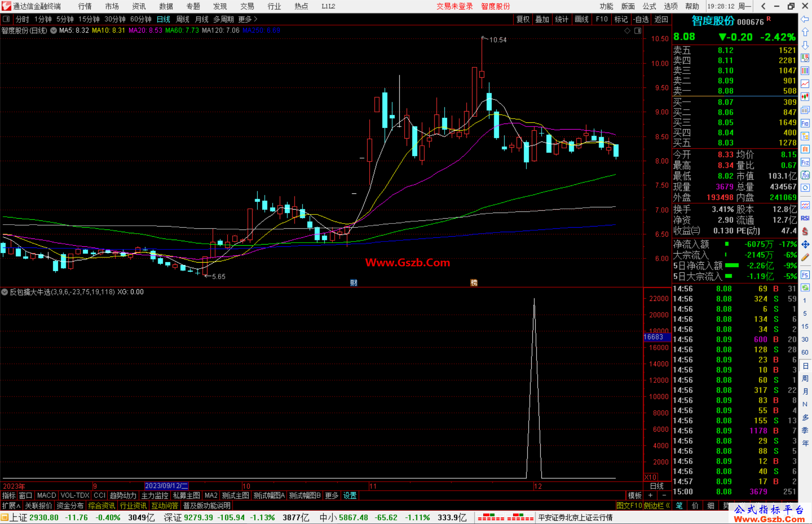Screen dimensions: 812x524
Task: Click the 16683 value marker on indicator axis
Action: click(657, 337)
